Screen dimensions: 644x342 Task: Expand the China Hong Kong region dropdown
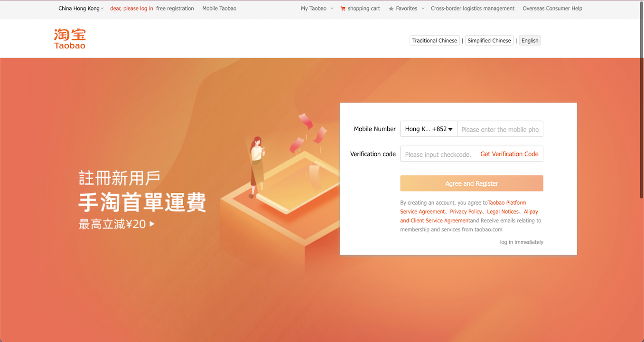click(81, 9)
